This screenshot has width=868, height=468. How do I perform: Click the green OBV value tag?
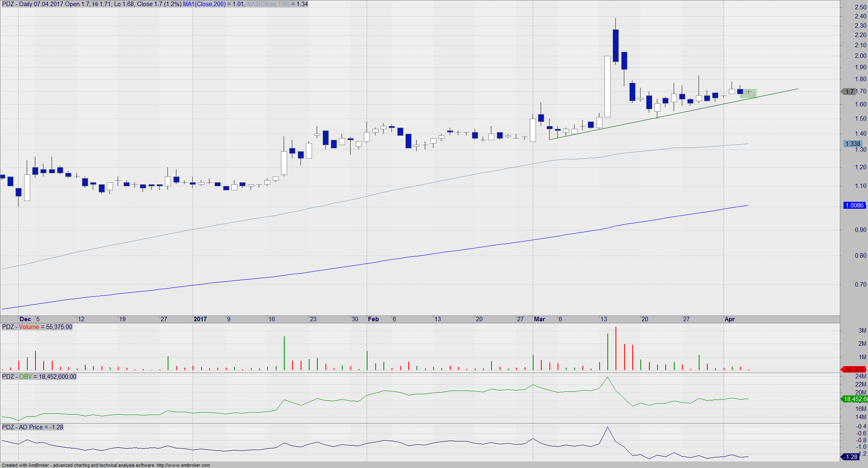[855, 399]
